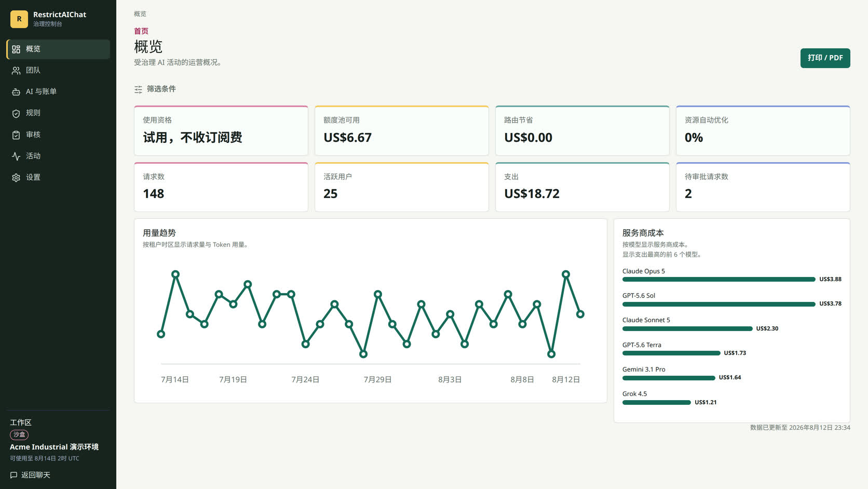Image resolution: width=868 pixels, height=489 pixels.
Task: Go to the 规则 section
Action: pyautogui.click(x=58, y=113)
